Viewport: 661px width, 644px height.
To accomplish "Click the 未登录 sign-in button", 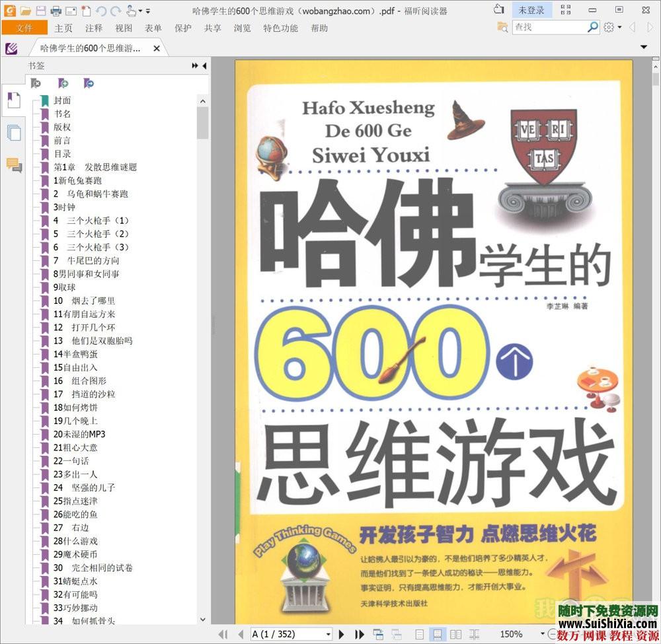I will point(531,10).
